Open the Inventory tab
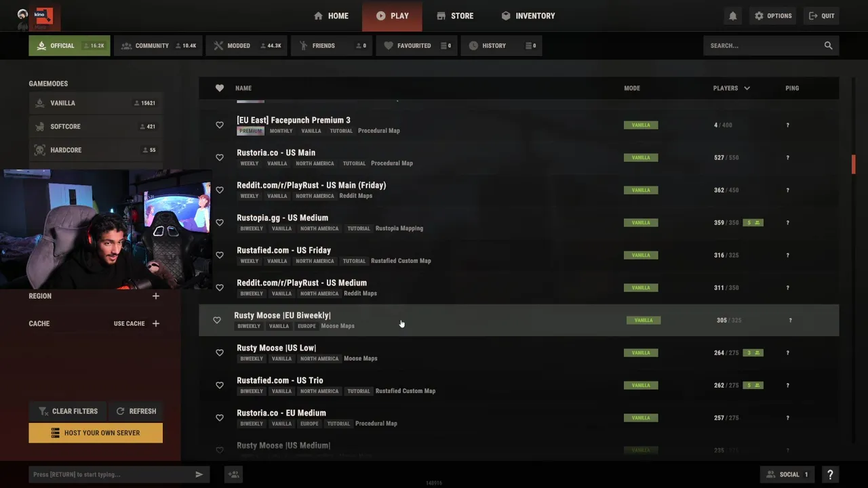The height and width of the screenshot is (488, 868). click(528, 16)
